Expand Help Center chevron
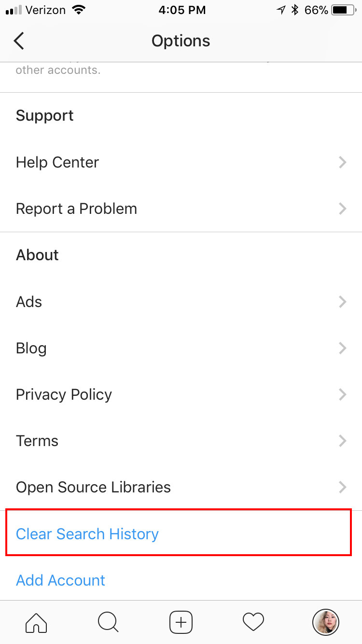 tap(342, 162)
